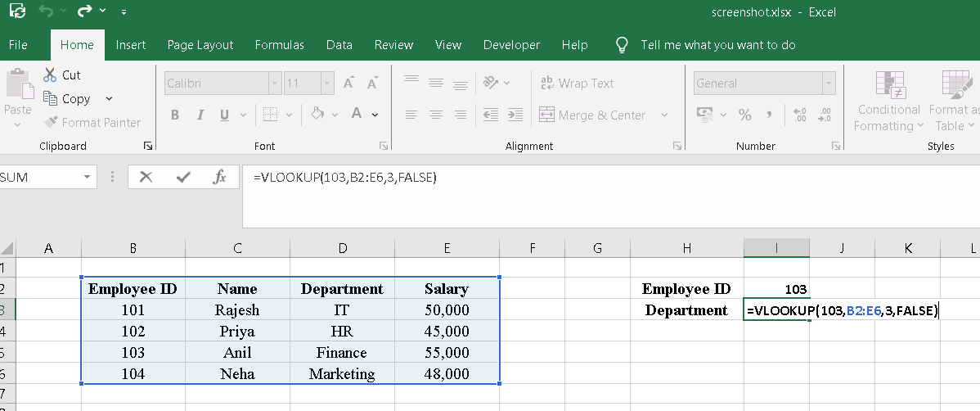This screenshot has height=411, width=980.
Task: Open the General number format dropdown
Action: coord(829,84)
